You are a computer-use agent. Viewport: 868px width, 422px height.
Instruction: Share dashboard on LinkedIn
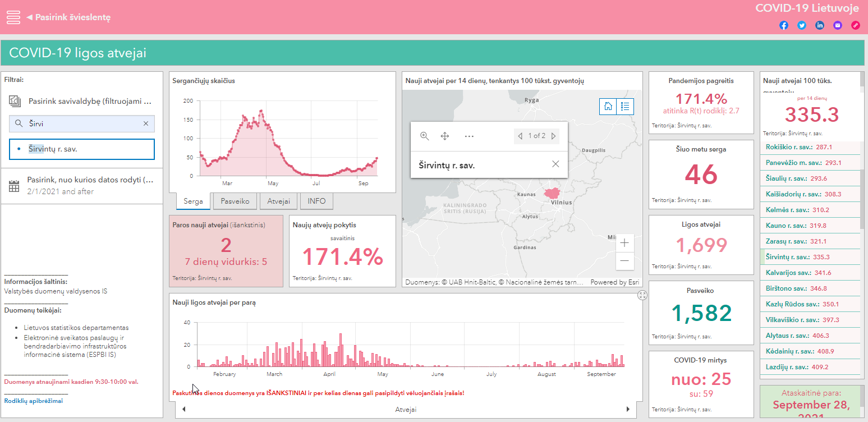(820, 25)
